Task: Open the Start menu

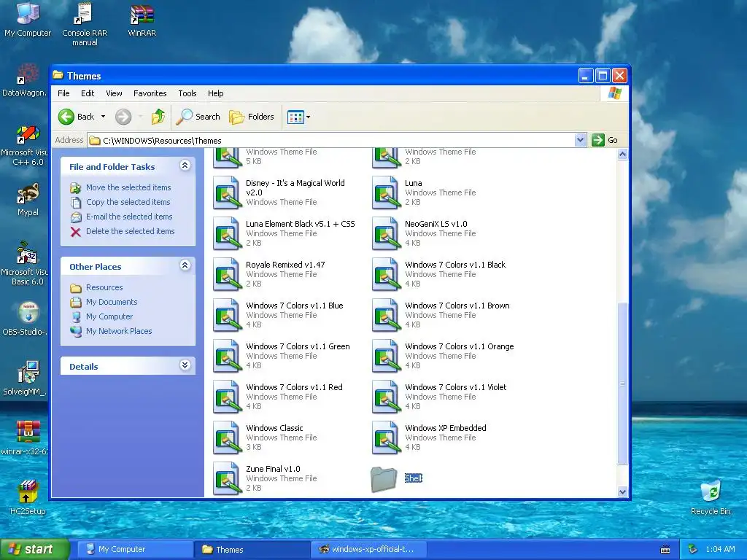Action: 34,549
